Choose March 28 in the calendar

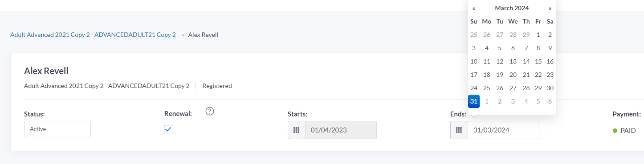tap(526, 88)
